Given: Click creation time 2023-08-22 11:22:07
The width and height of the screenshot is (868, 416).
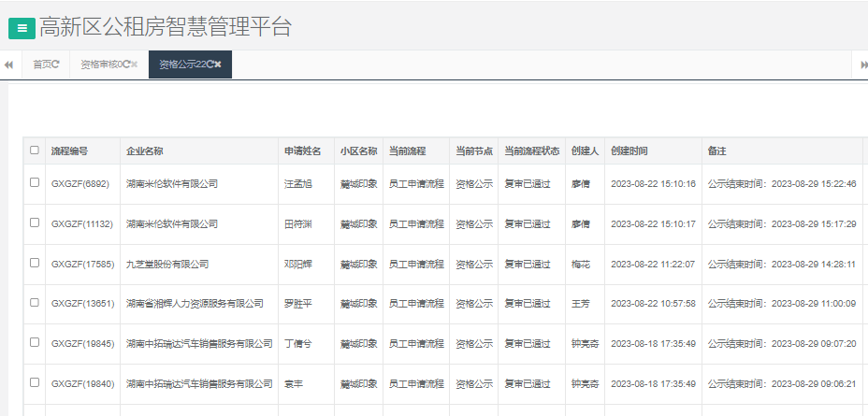Looking at the screenshot, I should click(653, 265).
